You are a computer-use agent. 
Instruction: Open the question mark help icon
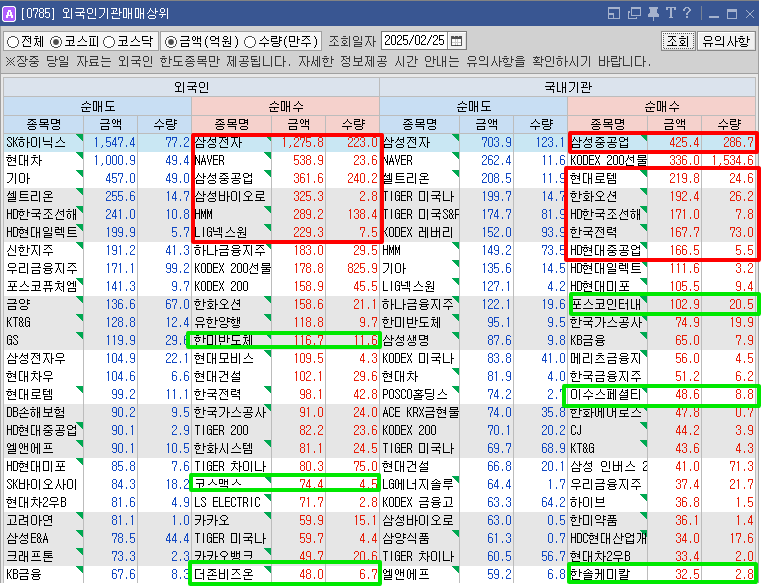[x=687, y=13]
